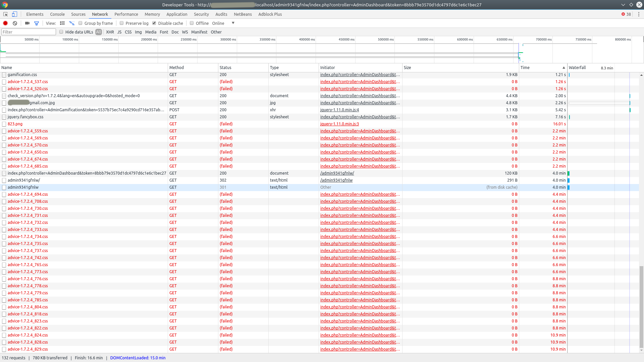Filter requests by XHR type
This screenshot has width=644, height=362.
coord(110,32)
